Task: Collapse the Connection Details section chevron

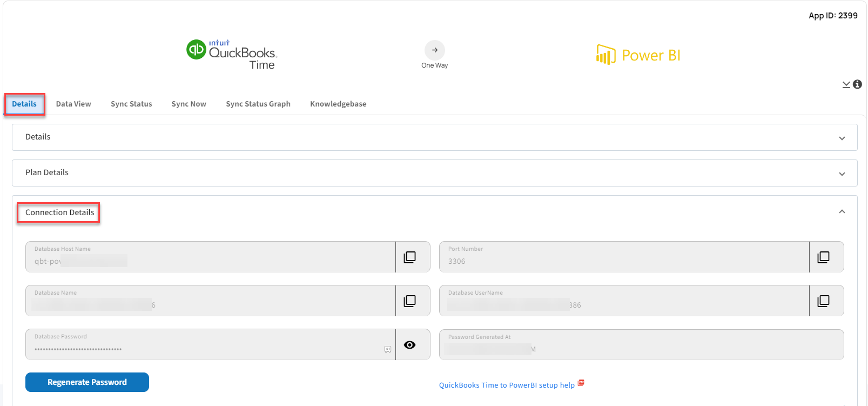Action: [842, 211]
